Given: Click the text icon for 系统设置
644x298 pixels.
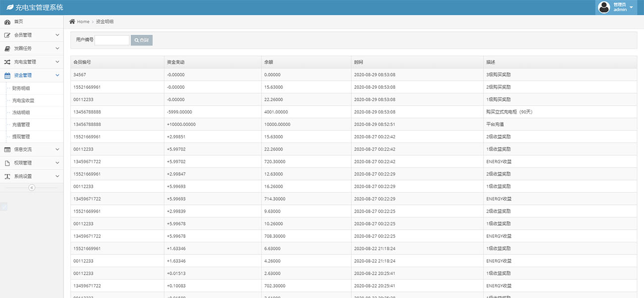Looking at the screenshot, I should coord(7,176).
